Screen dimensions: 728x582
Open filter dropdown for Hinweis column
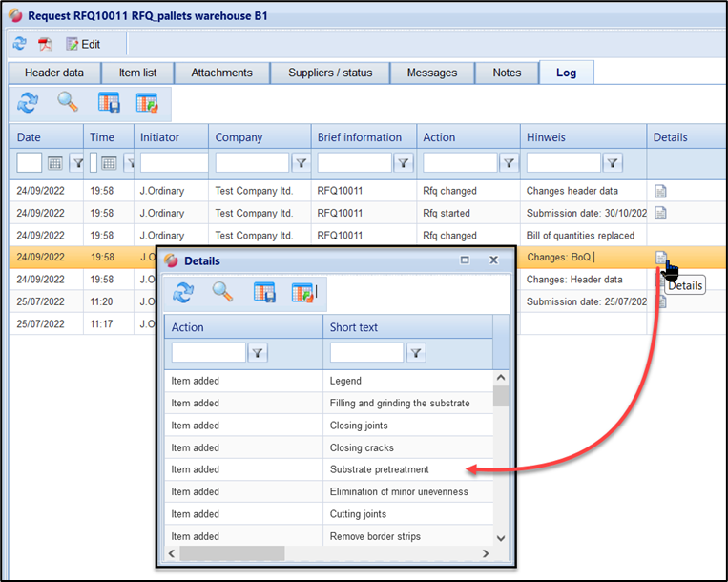tap(613, 163)
